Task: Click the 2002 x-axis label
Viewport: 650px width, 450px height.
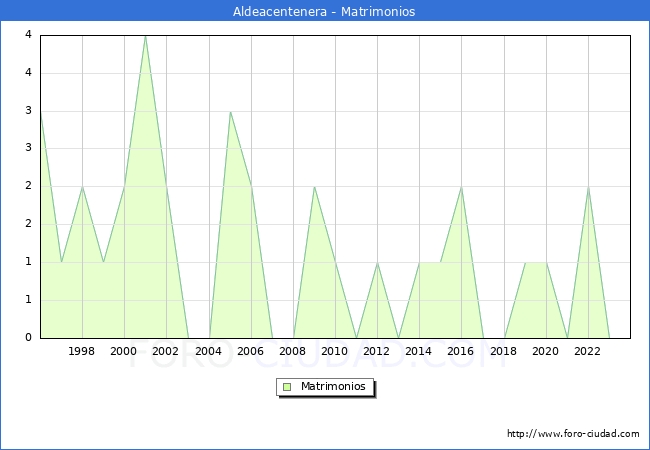Action: [165, 351]
